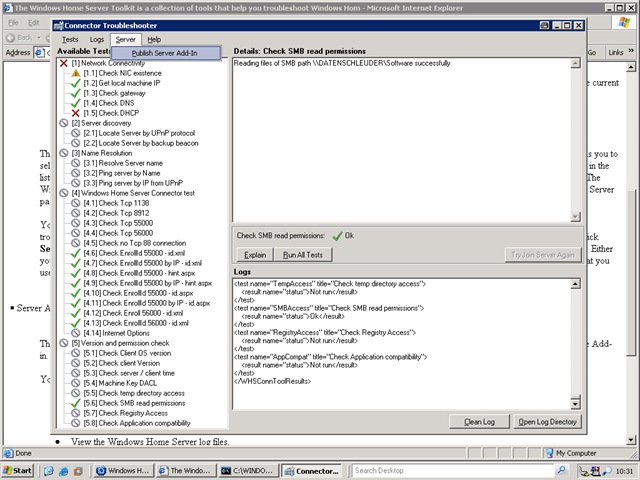Click up arrow of Logs pane scrollbar
This screenshot has width=640, height=480.
pyautogui.click(x=576, y=284)
